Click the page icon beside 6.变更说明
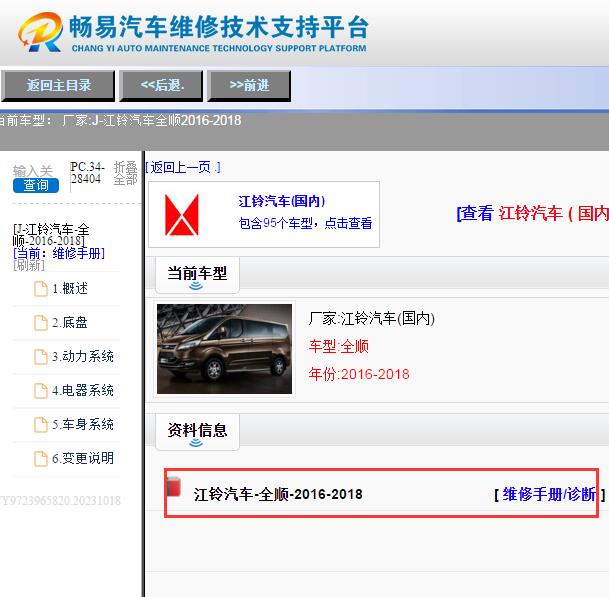Screen dimensions: 609x597 click(x=41, y=459)
